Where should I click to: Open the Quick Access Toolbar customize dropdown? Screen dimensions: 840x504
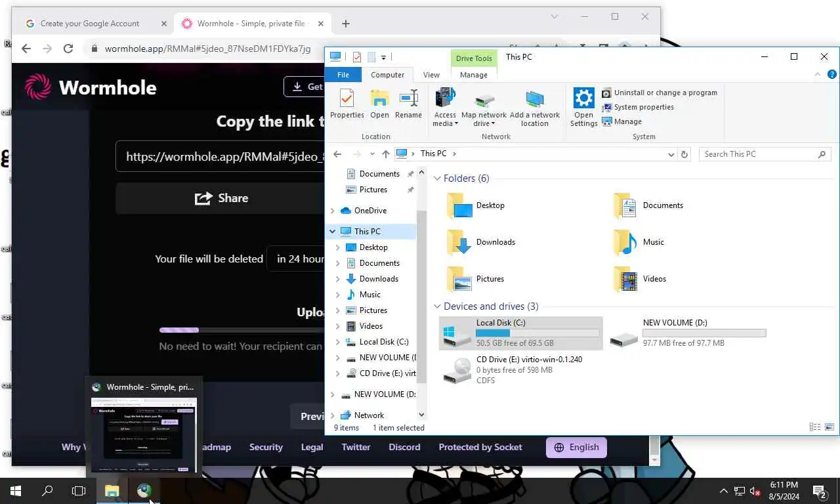point(384,57)
